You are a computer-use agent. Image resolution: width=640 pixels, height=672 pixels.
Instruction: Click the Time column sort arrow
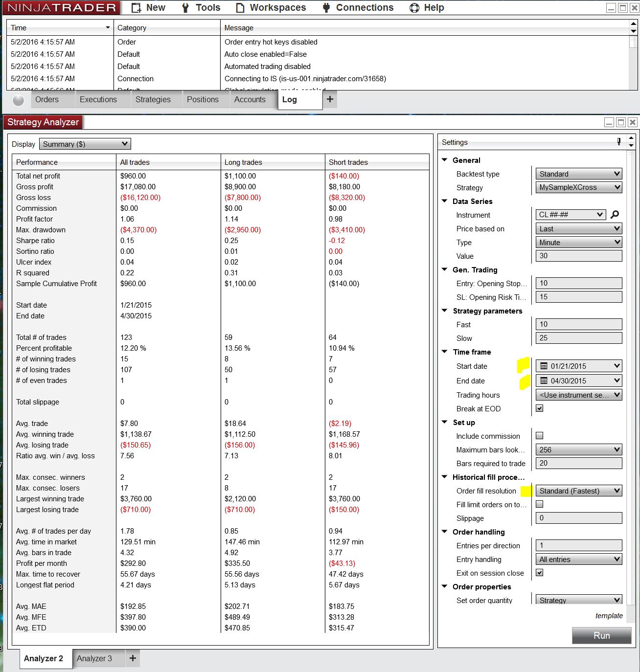[x=108, y=27]
